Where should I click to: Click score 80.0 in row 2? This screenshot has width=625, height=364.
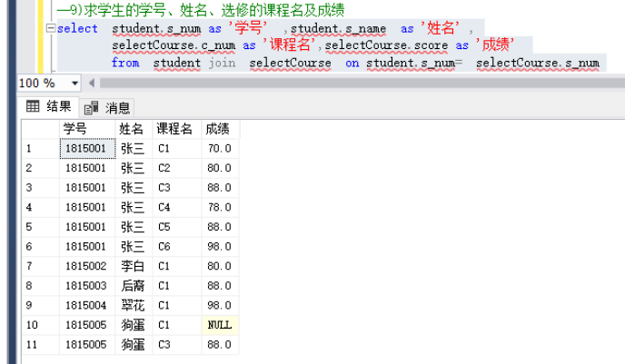pyautogui.click(x=221, y=168)
